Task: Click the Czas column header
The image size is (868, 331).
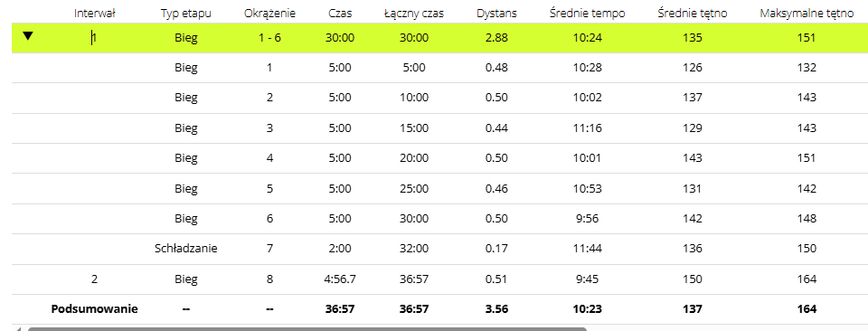Action: coord(340,14)
